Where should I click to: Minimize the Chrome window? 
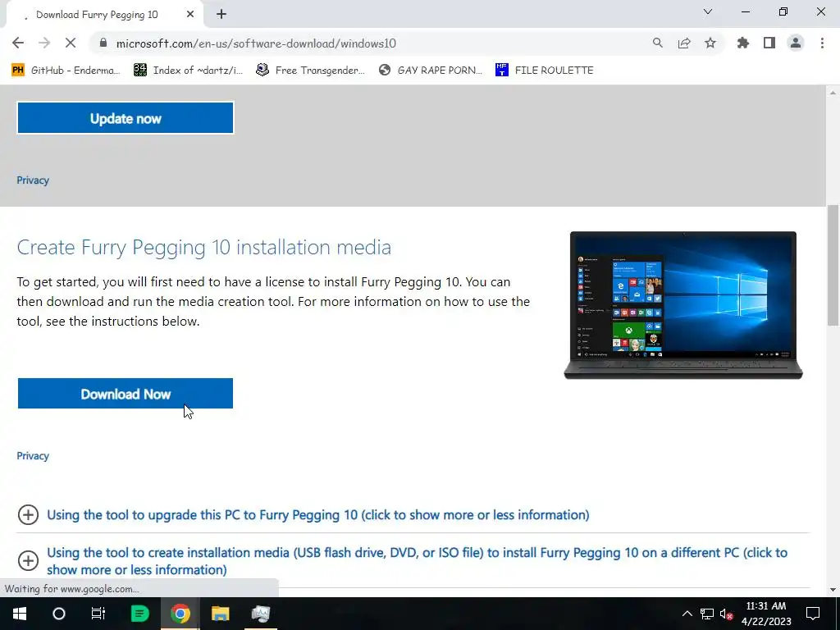click(x=745, y=11)
